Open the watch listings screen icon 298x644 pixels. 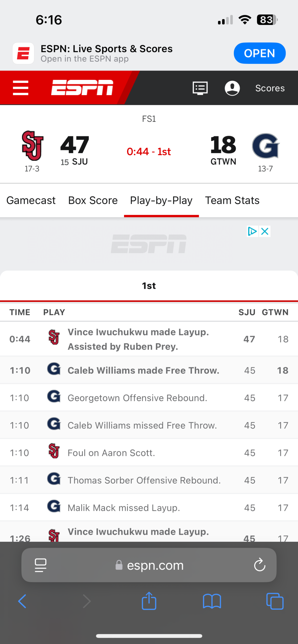point(200,88)
